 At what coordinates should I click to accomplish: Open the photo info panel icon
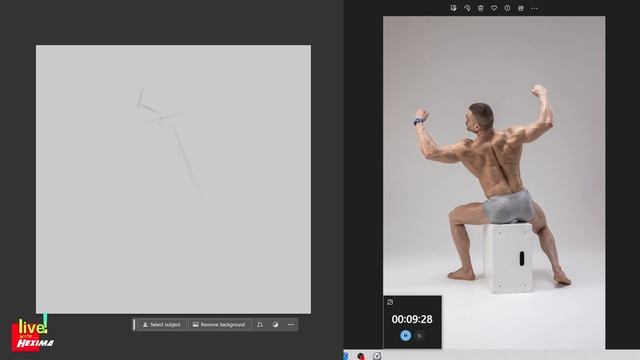tap(507, 8)
